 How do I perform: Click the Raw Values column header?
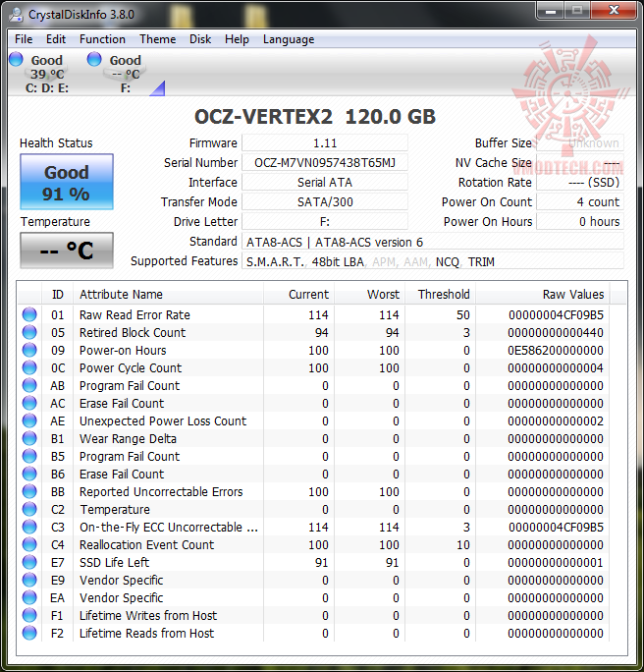coord(543,294)
